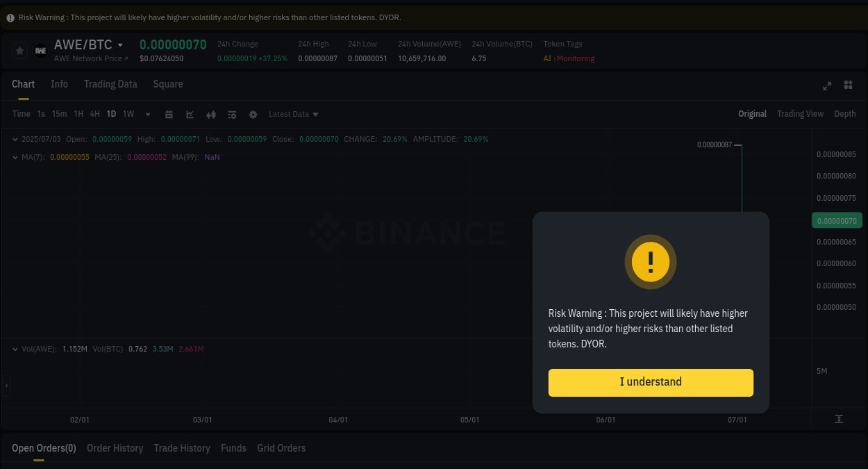Image resolution: width=868 pixels, height=469 pixels.
Task: Select the candlestick chart icon
Action: [211, 114]
